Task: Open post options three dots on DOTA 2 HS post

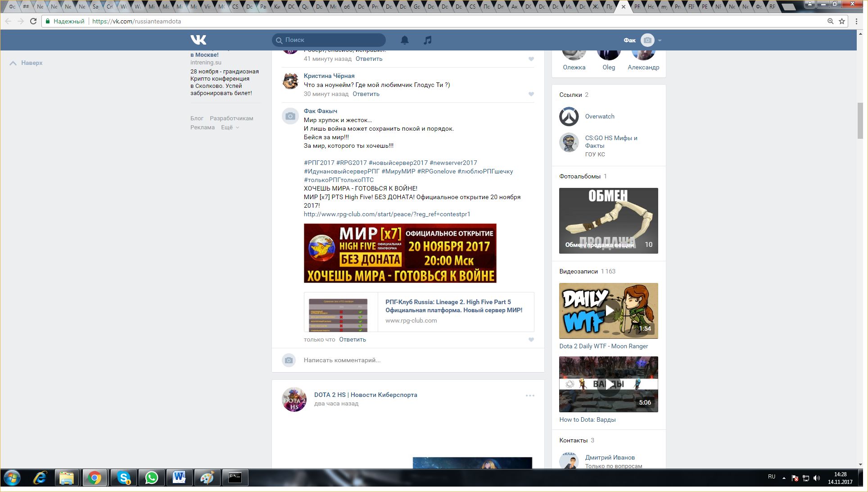Action: coord(530,396)
